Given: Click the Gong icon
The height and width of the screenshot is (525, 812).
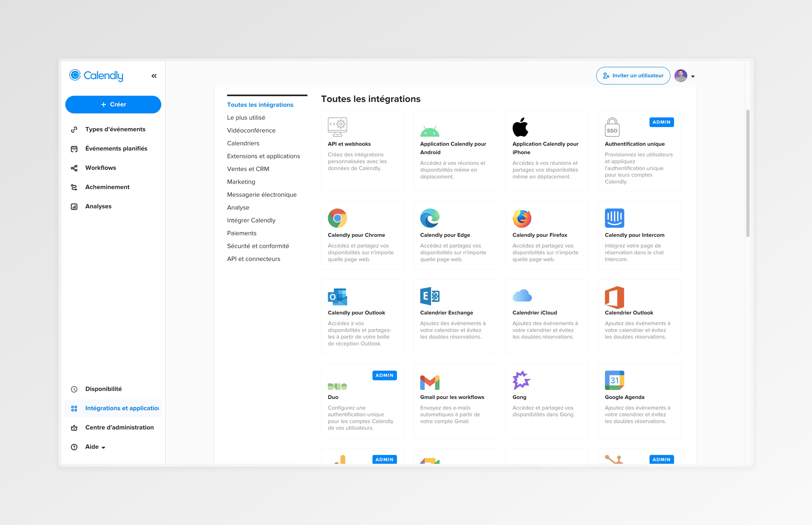Looking at the screenshot, I should click(x=521, y=380).
